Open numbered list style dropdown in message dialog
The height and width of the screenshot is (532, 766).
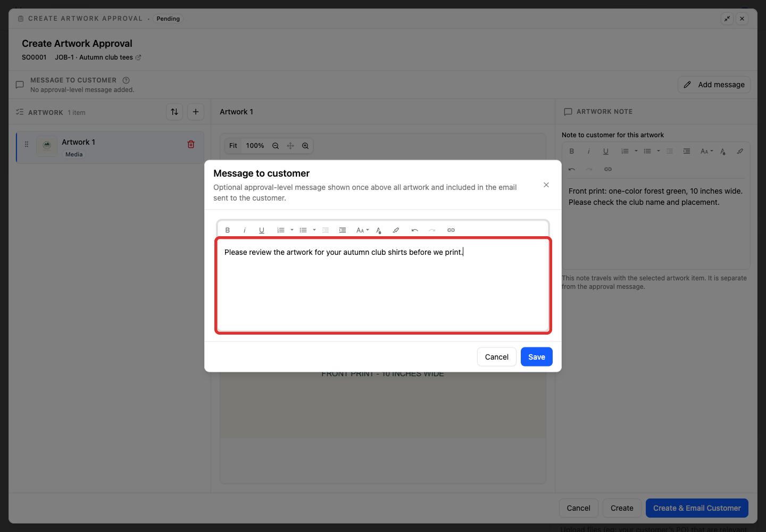click(292, 230)
